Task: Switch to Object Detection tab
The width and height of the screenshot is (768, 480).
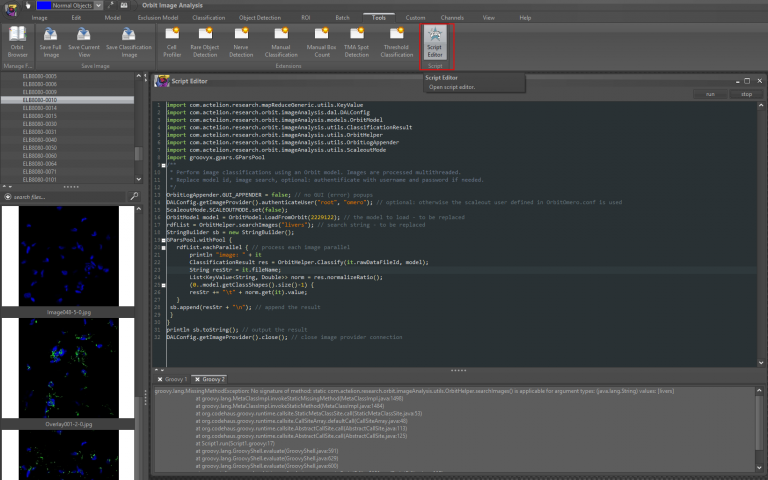Action: 260,18
